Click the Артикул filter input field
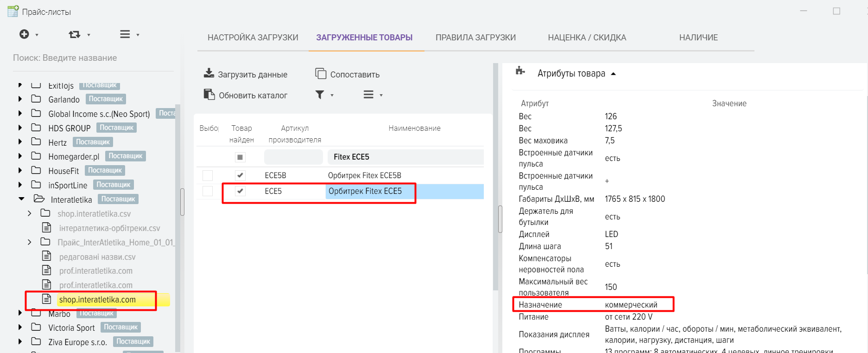Screen dimensions: 868x353 (293, 157)
